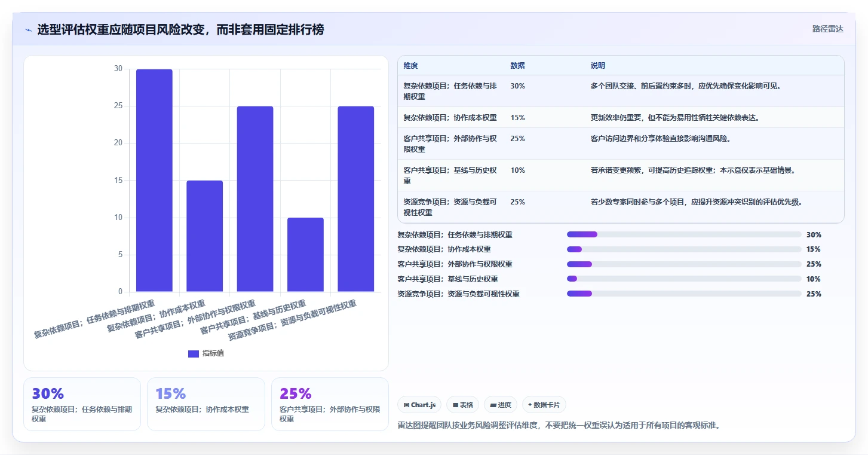Open the 25% data card
868x455 pixels.
click(x=330, y=404)
